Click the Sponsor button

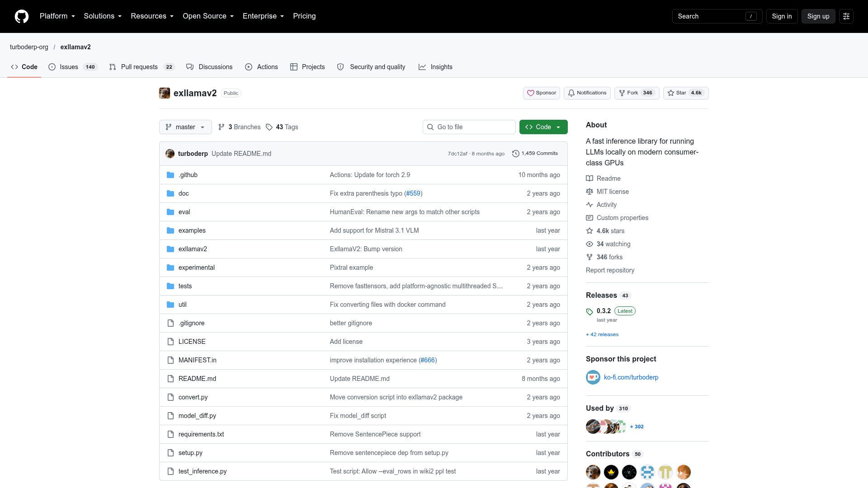click(x=542, y=93)
